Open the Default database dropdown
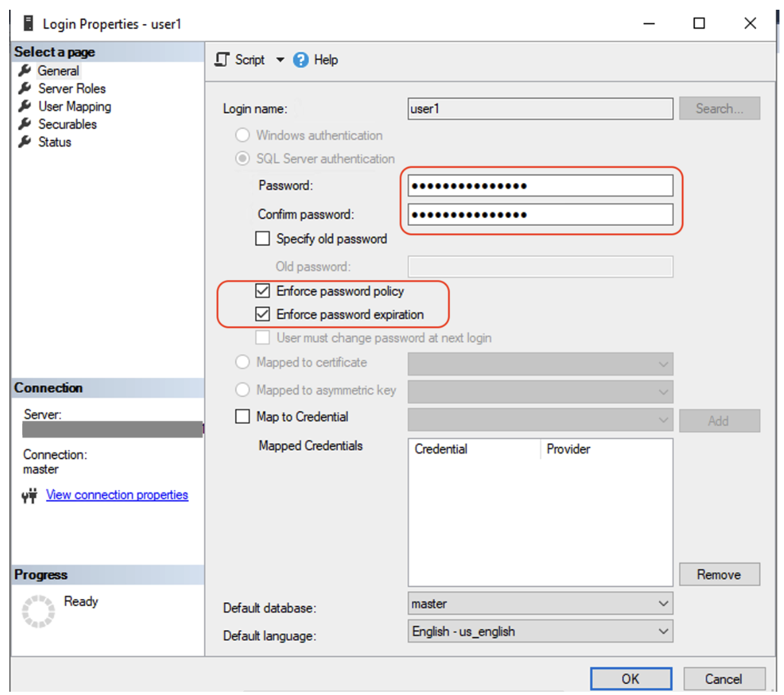 pos(540,603)
